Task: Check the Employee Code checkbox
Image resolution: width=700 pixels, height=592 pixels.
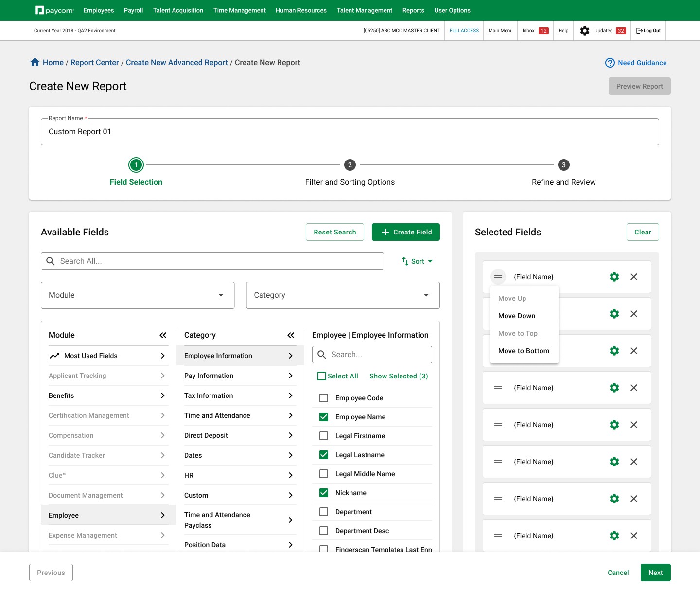Action: [324, 398]
